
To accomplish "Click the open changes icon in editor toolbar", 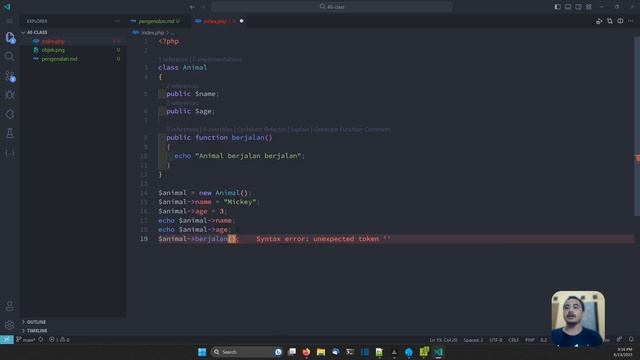I will pyautogui.click(x=609, y=21).
